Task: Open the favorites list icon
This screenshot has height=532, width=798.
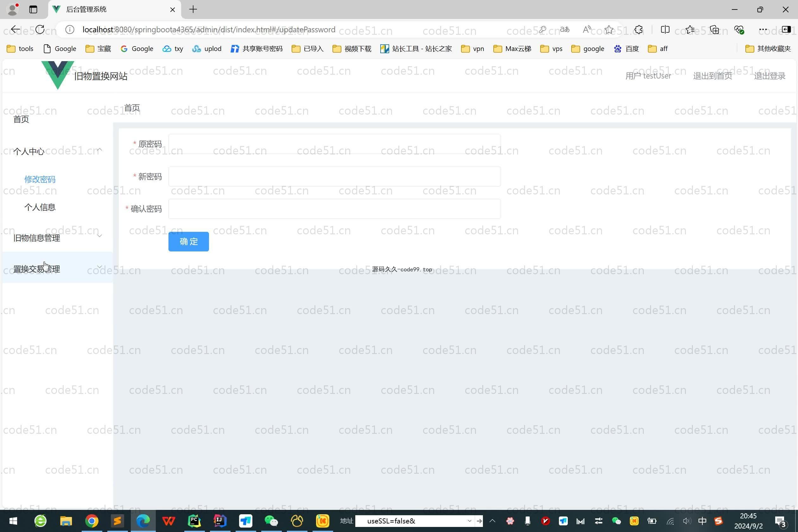Action: 690,29
